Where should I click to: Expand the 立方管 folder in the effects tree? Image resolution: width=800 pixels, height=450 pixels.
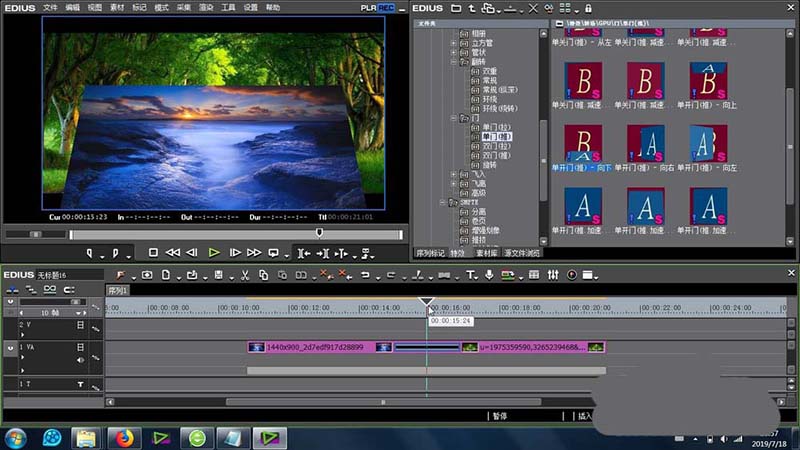coord(455,42)
